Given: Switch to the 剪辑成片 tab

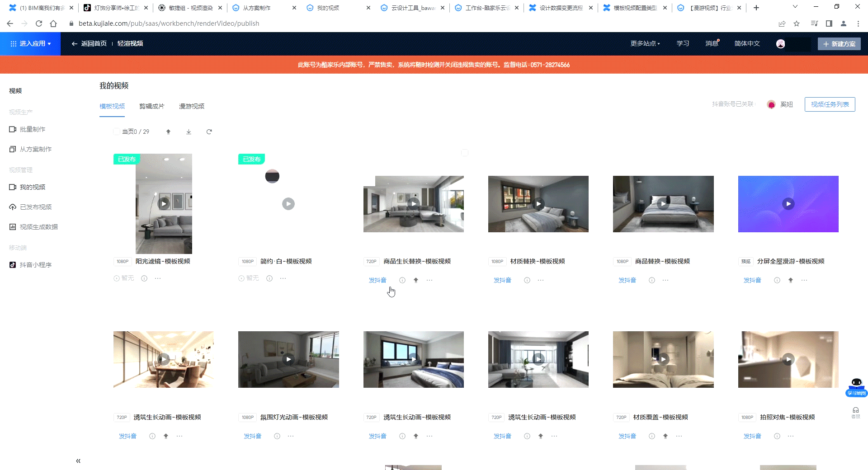Looking at the screenshot, I should tap(151, 106).
